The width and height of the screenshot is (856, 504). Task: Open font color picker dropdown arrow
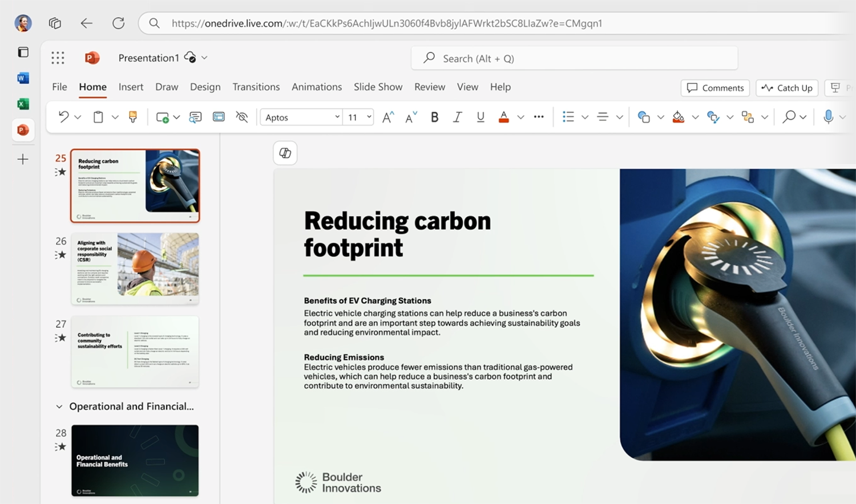[520, 117]
